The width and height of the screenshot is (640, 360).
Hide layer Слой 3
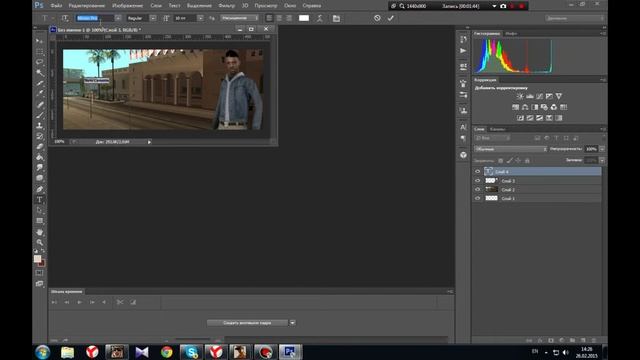478,180
